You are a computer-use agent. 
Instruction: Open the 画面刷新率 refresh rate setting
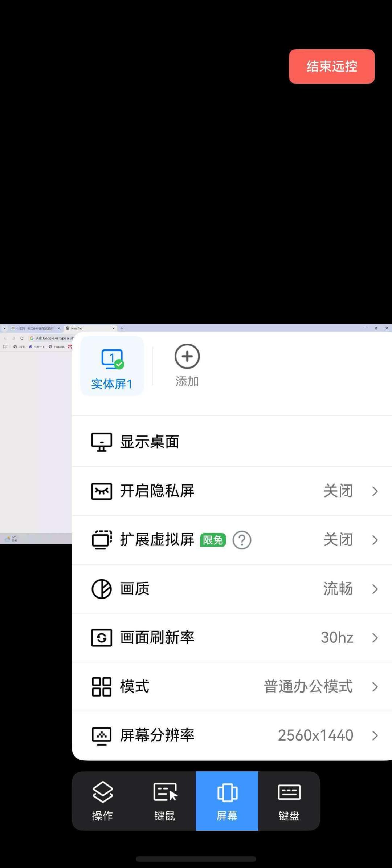[x=232, y=638]
